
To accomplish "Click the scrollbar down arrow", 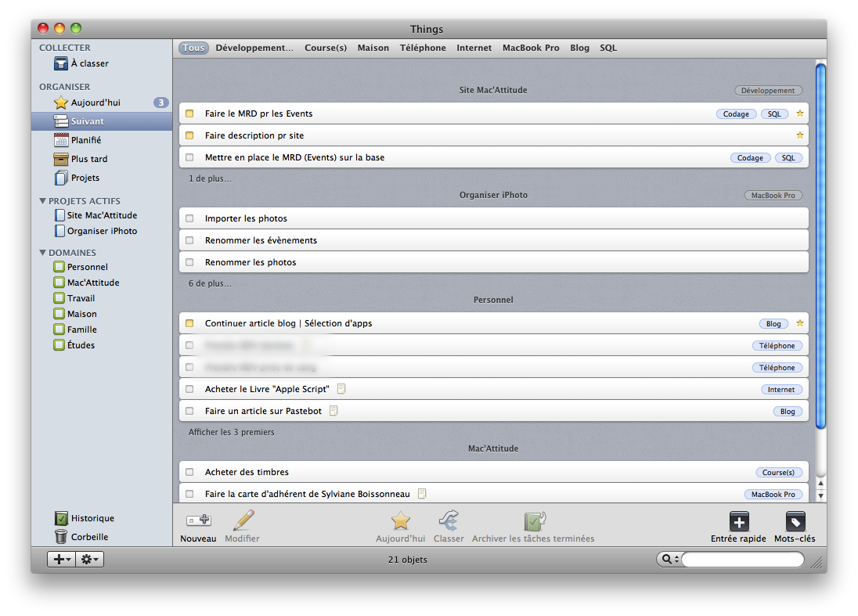I will (820, 495).
